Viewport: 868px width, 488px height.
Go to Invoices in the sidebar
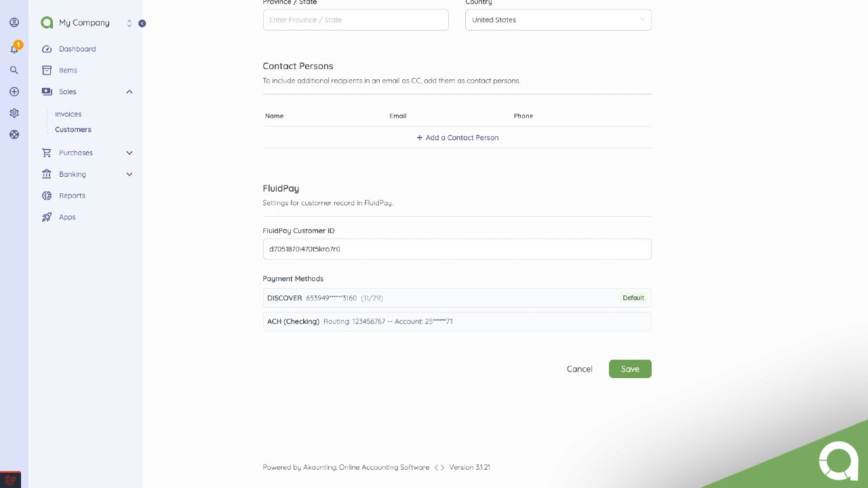point(68,114)
